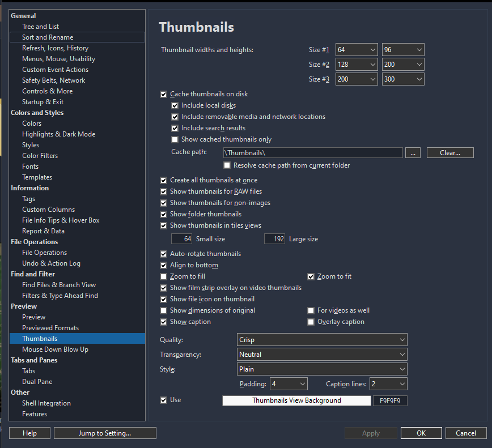492x448 pixels.
Task: Switch to the "Dual Pane" settings page
Action: 37,381
